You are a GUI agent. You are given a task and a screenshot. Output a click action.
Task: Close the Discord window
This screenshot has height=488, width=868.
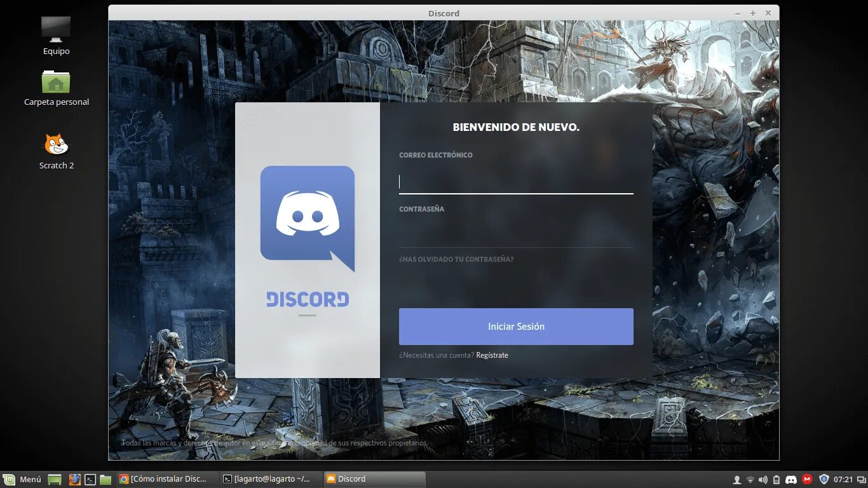pos(768,13)
